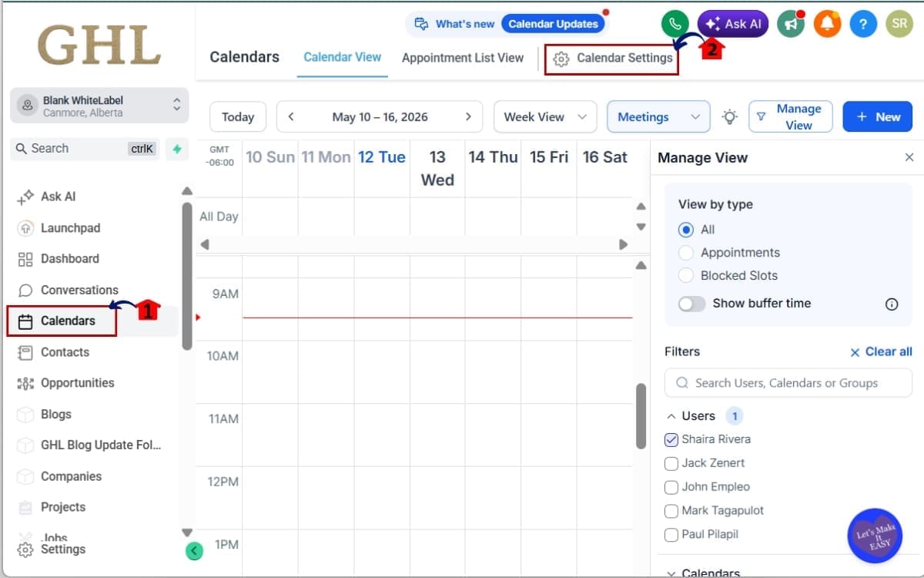Click the blue New button
Screen dimensions: 924x578
point(878,117)
